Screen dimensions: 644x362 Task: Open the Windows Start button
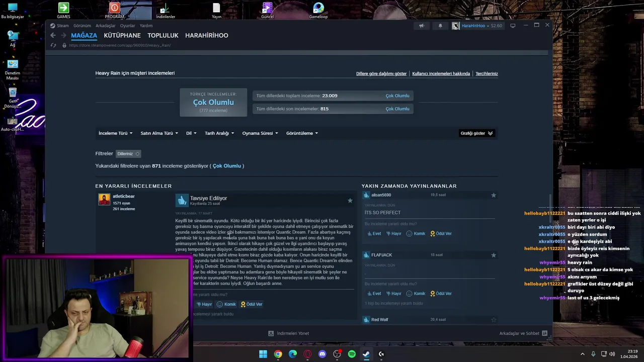click(263, 354)
